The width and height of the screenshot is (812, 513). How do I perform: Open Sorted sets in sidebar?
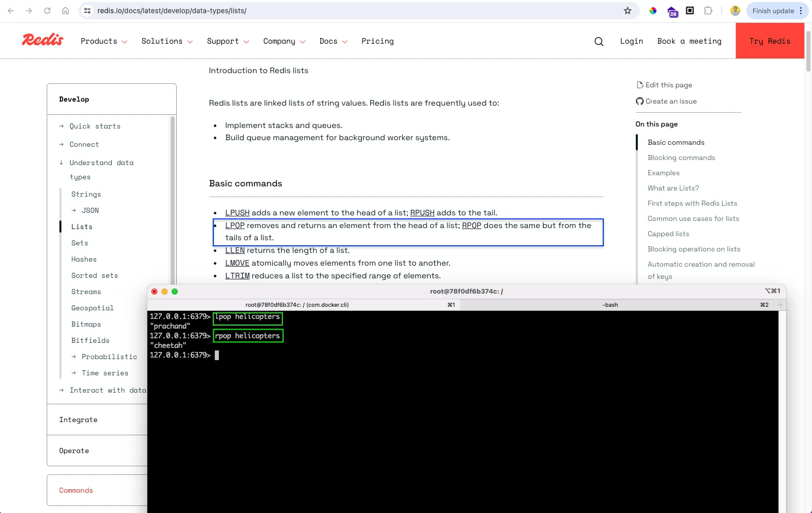pos(94,275)
